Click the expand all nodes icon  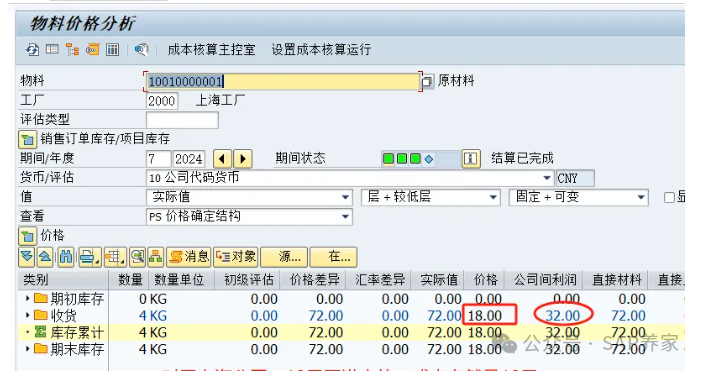[x=27, y=257]
